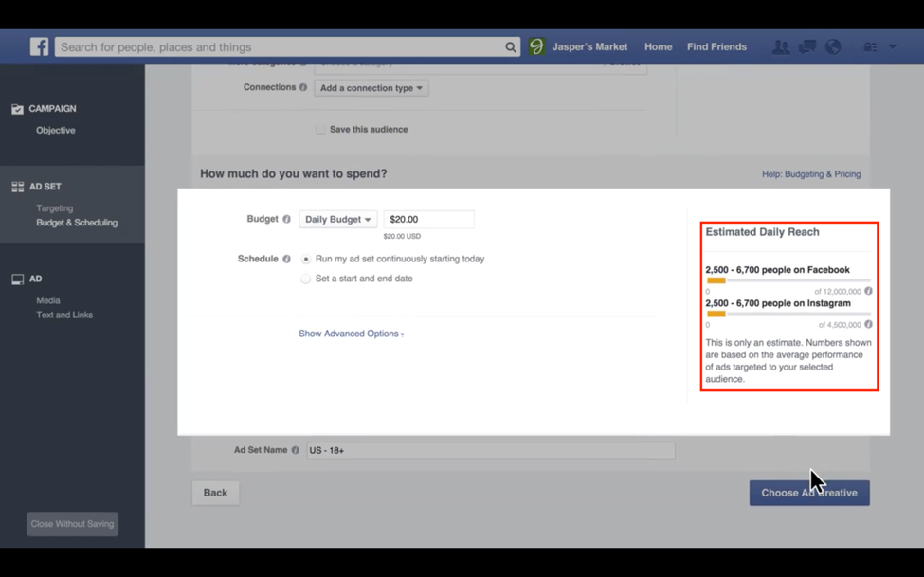Click the Jasper's Market profile icon
The image size is (924, 577).
pyautogui.click(x=536, y=46)
